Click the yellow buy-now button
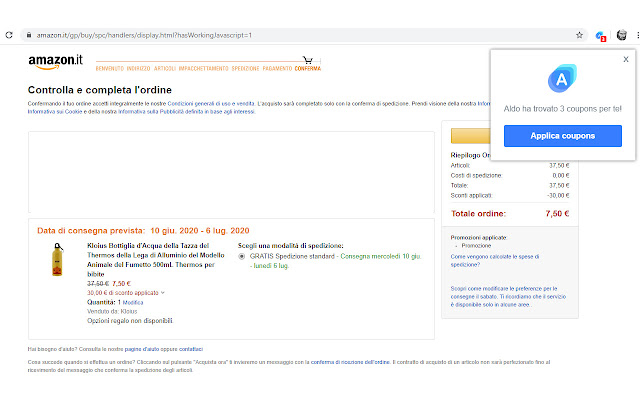 tap(471, 136)
